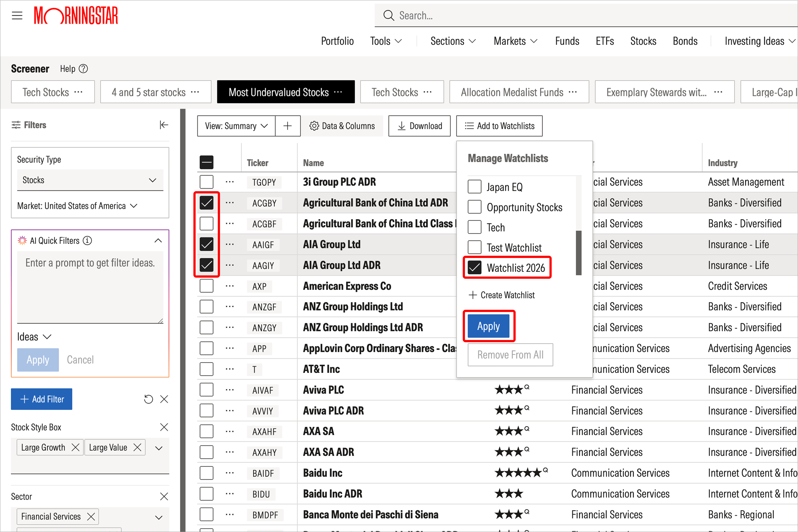Remove the Financial Services chip
The image size is (798, 532).
pyautogui.click(x=91, y=516)
